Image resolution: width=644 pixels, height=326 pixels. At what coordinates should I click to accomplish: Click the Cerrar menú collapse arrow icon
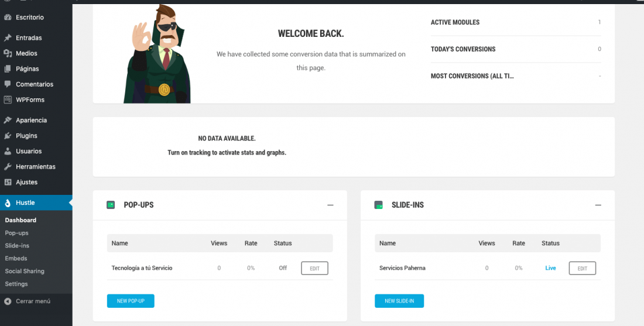point(8,301)
